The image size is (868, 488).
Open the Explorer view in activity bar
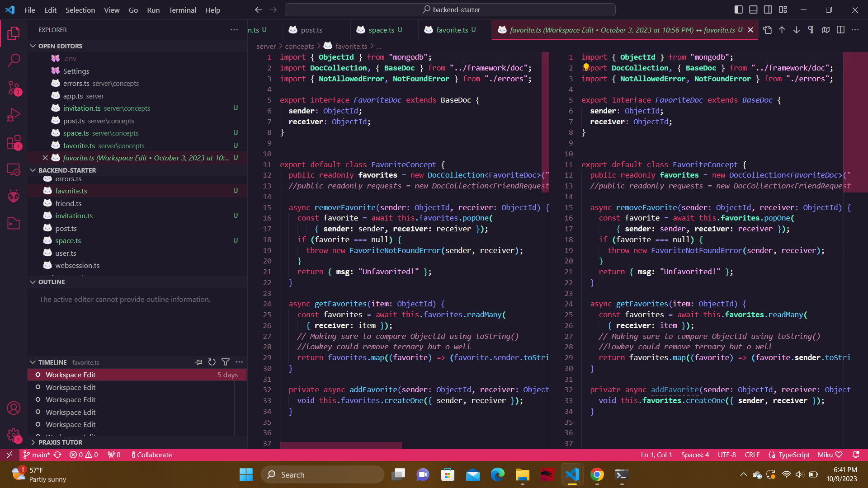[14, 33]
